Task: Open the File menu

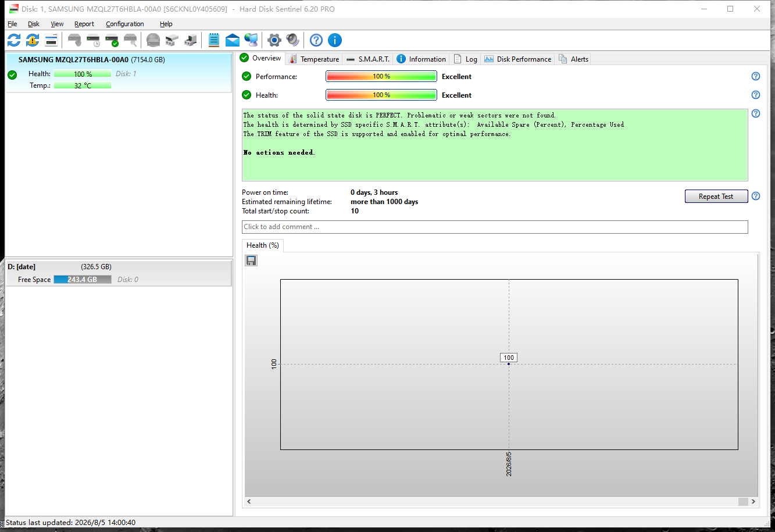Action: pos(12,24)
